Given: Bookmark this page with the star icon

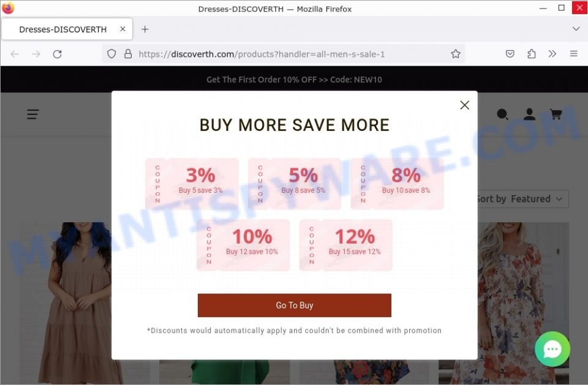Looking at the screenshot, I should (x=456, y=54).
